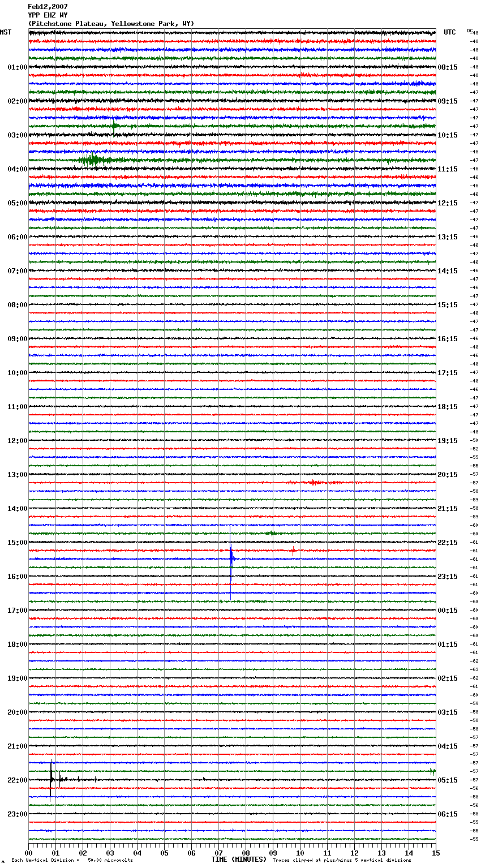
Task: Click the date label Feb12,2007
Action: (48, 7)
